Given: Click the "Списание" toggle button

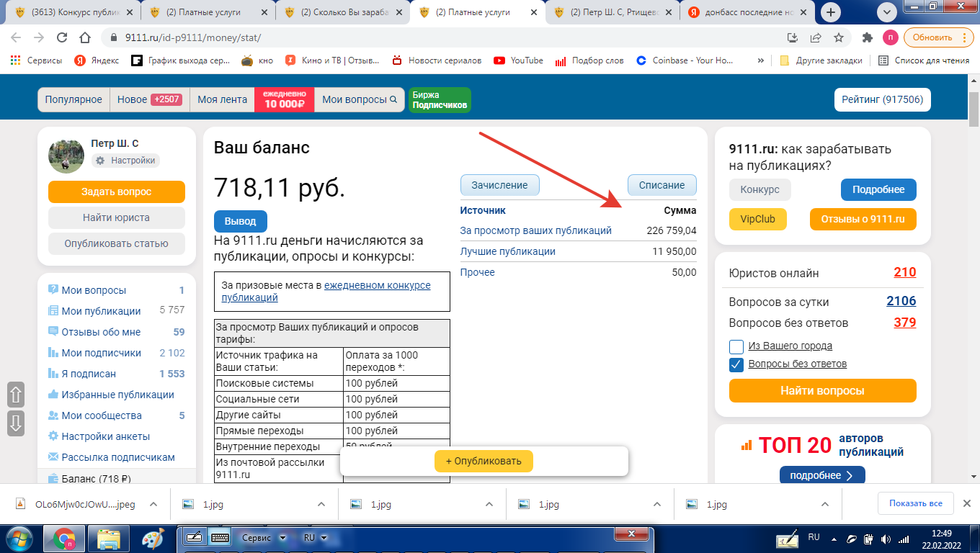Looking at the screenshot, I should tap(661, 185).
